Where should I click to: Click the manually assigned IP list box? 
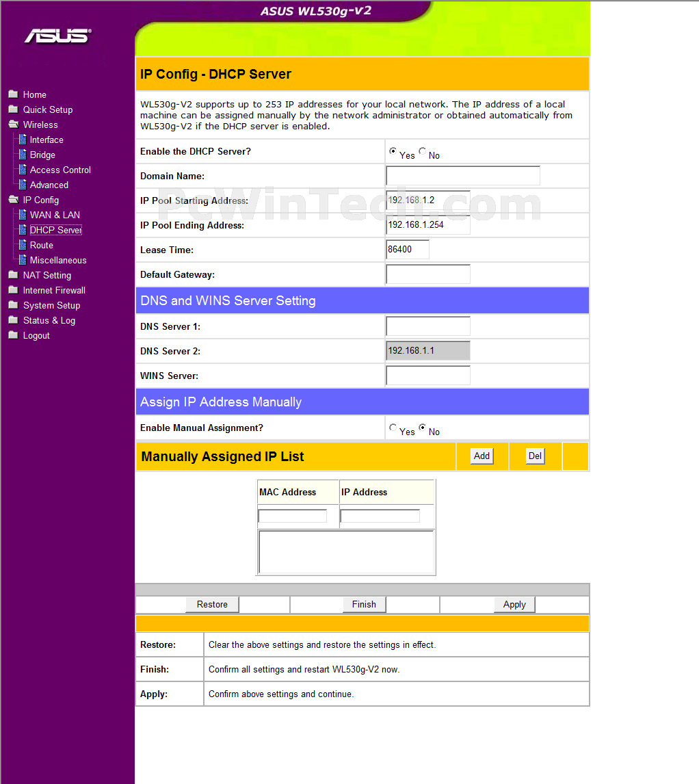(346, 552)
